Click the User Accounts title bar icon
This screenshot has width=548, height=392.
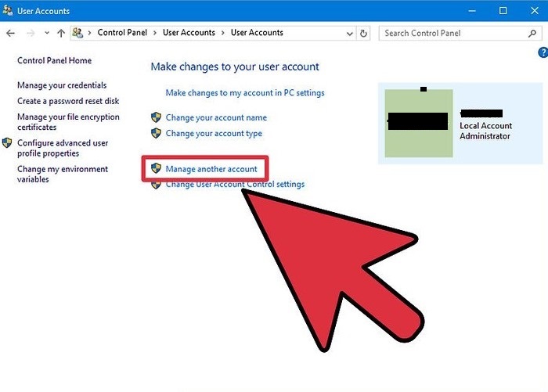pyautogui.click(x=8, y=10)
